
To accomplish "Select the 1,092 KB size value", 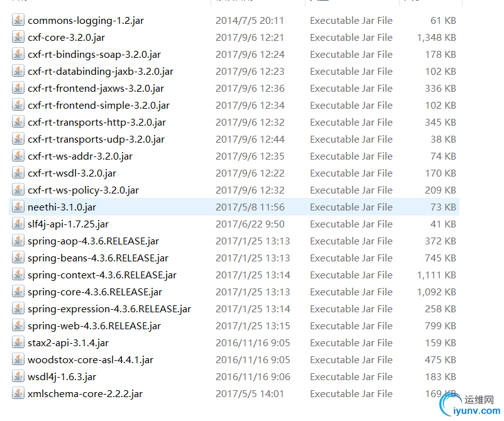I will [437, 292].
